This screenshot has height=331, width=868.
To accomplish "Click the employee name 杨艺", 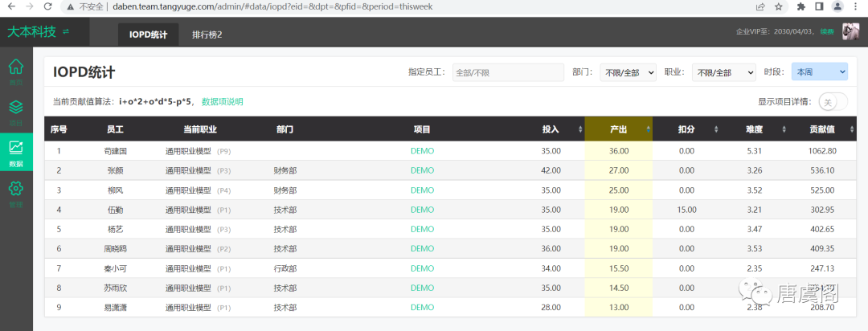I will tap(115, 229).
